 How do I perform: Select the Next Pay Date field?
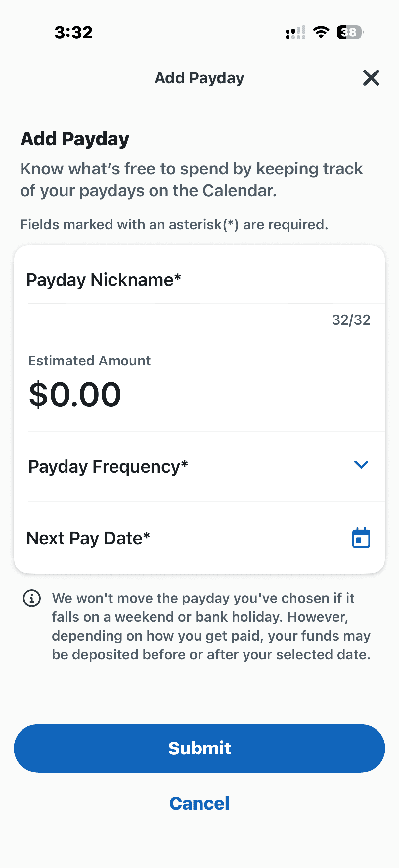click(199, 538)
